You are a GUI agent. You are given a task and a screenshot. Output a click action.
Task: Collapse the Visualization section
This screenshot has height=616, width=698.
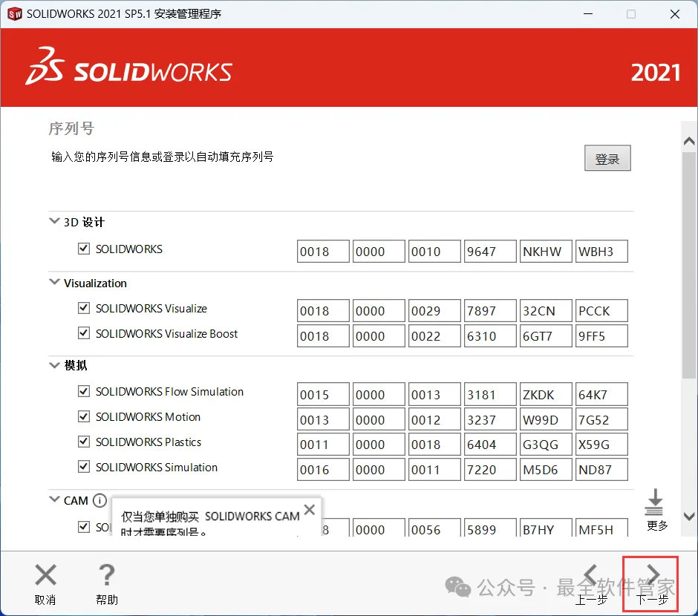point(54,282)
